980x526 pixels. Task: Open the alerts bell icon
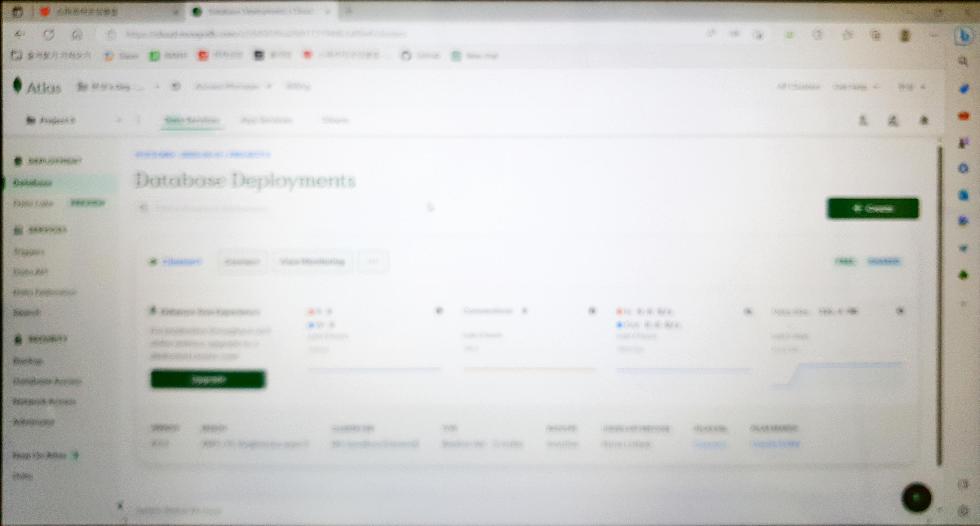(924, 121)
